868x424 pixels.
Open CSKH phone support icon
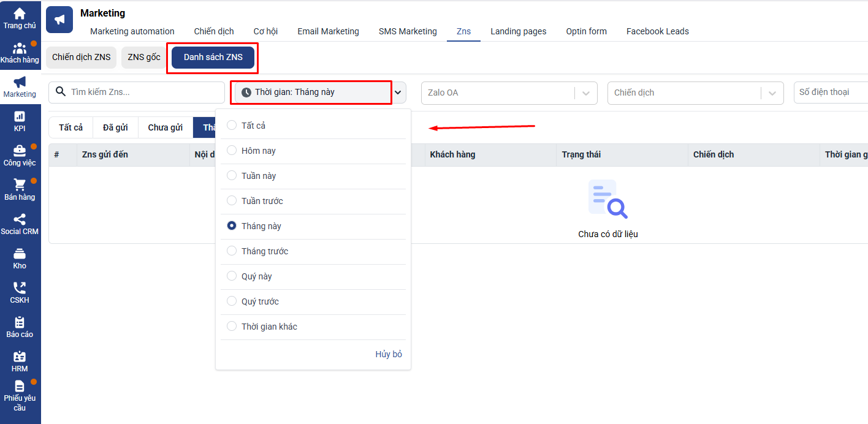coord(20,288)
